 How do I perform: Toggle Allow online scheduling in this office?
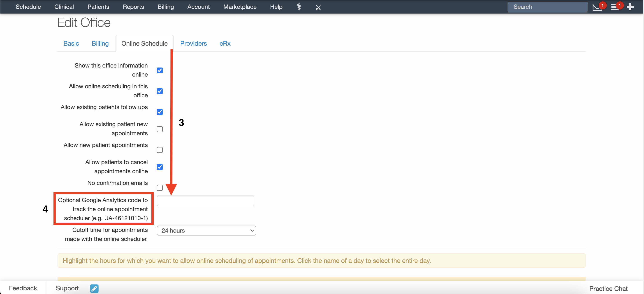[x=160, y=91]
